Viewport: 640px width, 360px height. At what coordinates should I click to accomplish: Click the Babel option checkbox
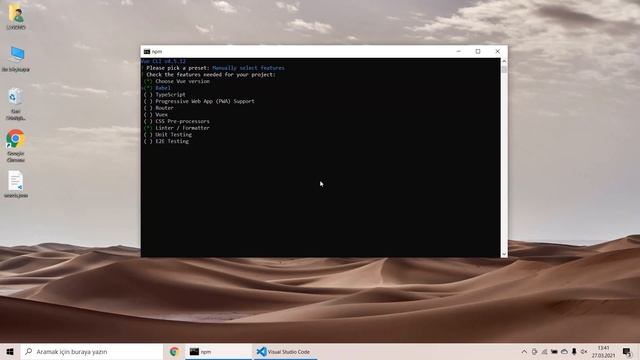tap(148, 88)
